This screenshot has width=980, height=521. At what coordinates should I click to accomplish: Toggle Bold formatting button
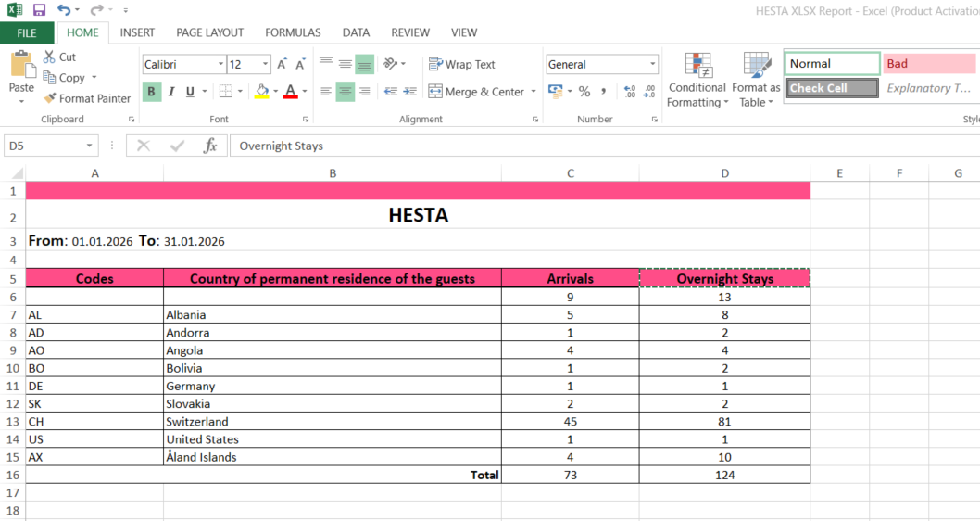[x=151, y=92]
